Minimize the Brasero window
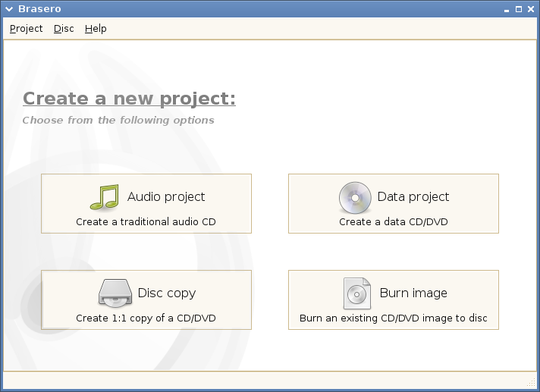This screenshot has height=392, width=540. (507, 9)
